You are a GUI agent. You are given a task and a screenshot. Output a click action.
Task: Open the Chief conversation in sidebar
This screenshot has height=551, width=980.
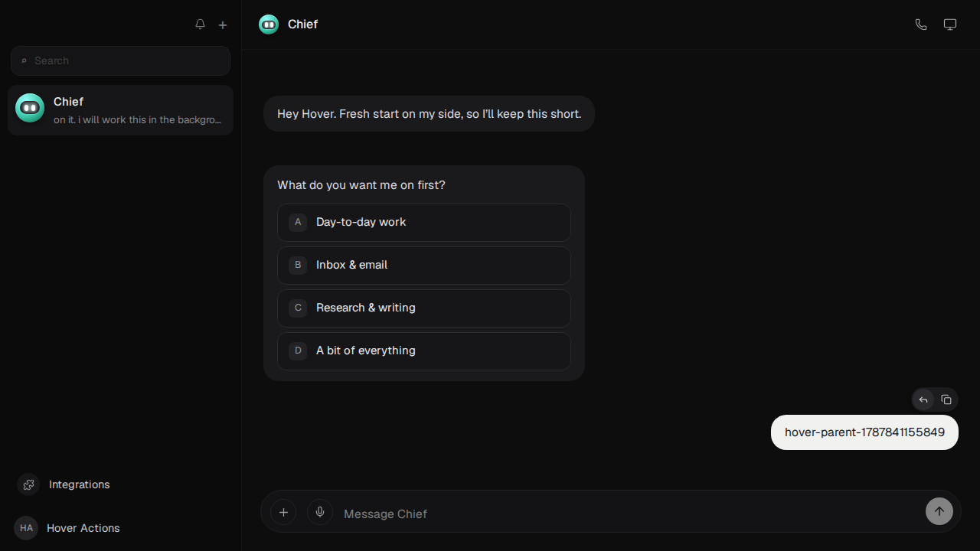120,110
